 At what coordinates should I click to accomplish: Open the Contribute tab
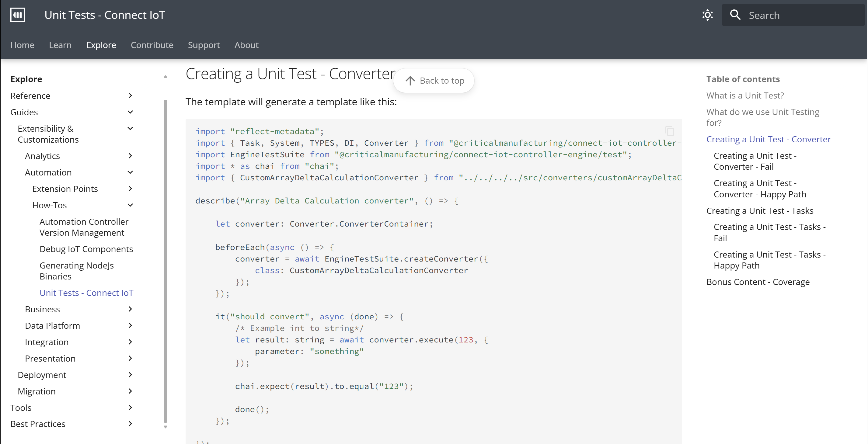tap(152, 45)
